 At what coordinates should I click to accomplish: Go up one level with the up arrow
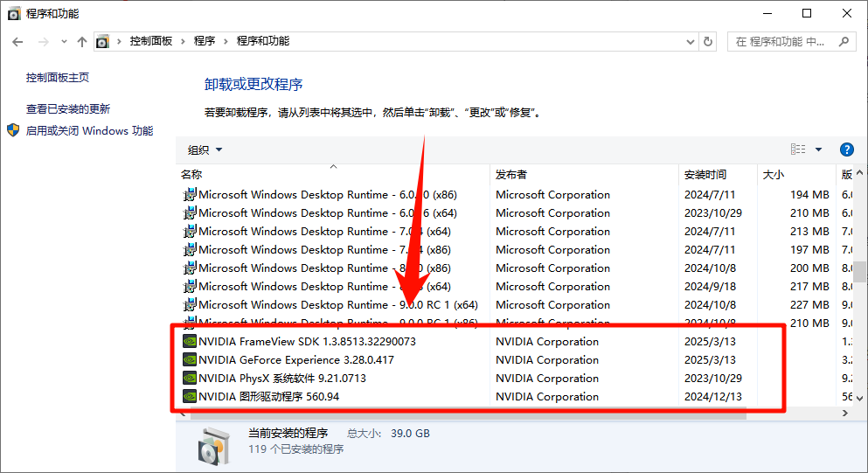tap(82, 41)
